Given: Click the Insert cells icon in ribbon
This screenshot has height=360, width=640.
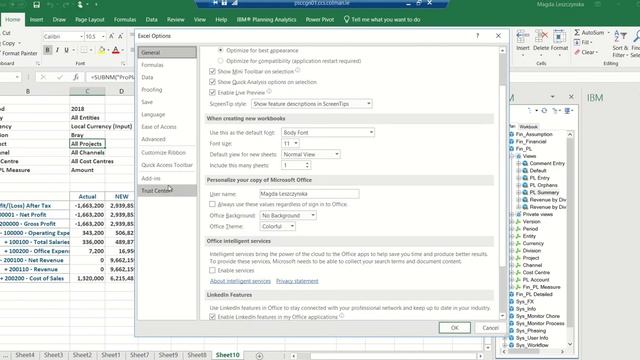Looking at the screenshot, I should pyautogui.click(x=522, y=37).
